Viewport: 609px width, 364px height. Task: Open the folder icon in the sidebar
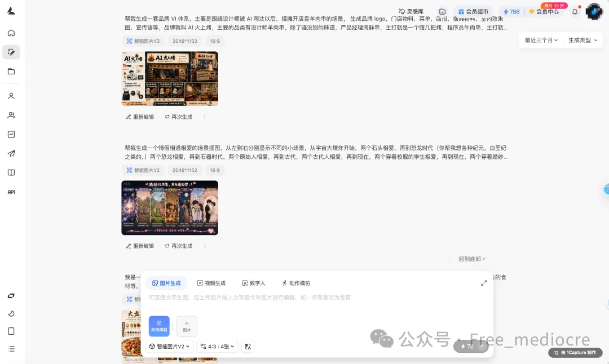point(11,72)
